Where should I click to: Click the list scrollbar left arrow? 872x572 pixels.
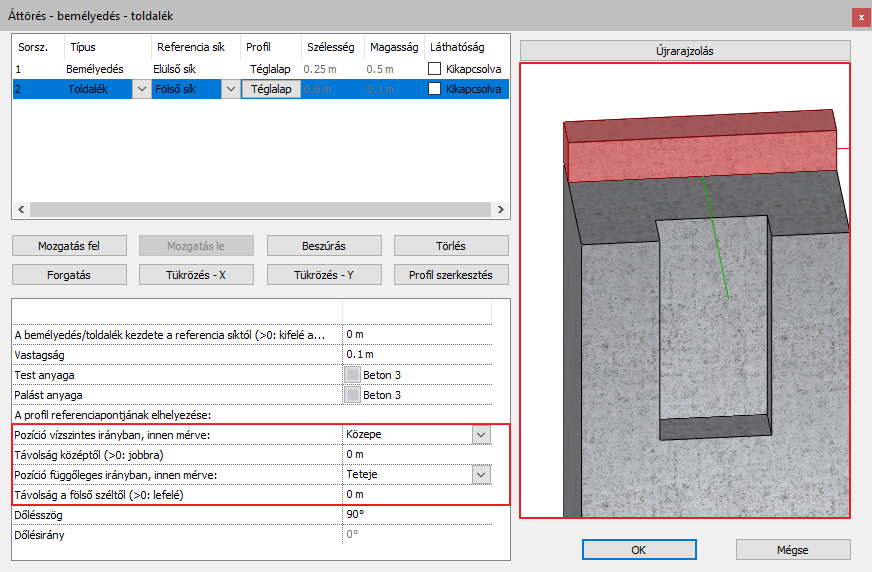click(21, 210)
